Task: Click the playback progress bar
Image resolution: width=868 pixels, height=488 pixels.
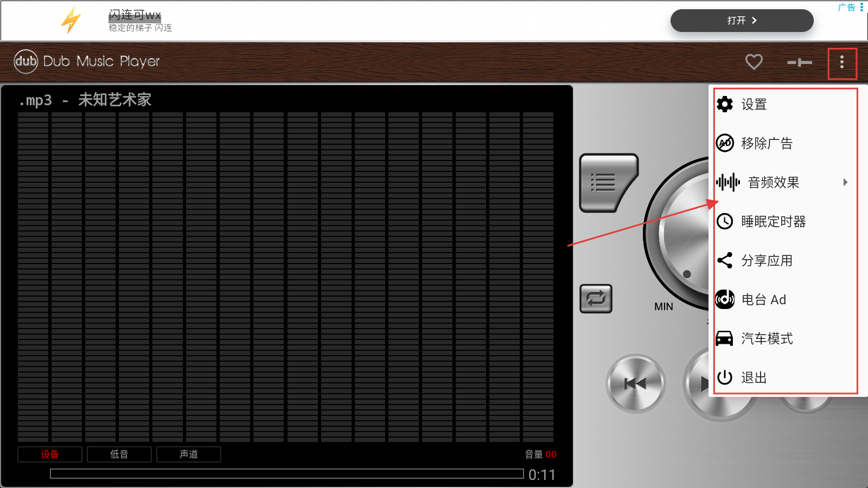Action: [x=286, y=474]
